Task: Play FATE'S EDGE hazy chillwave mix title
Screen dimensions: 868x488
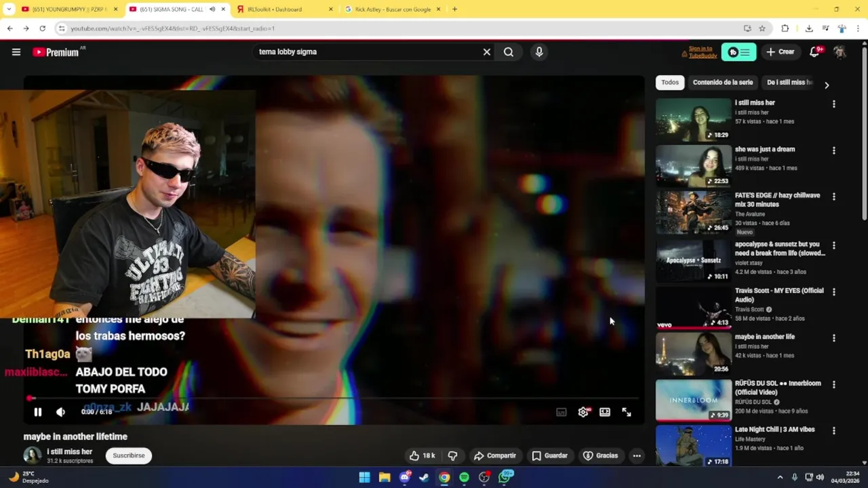Action: click(777, 199)
